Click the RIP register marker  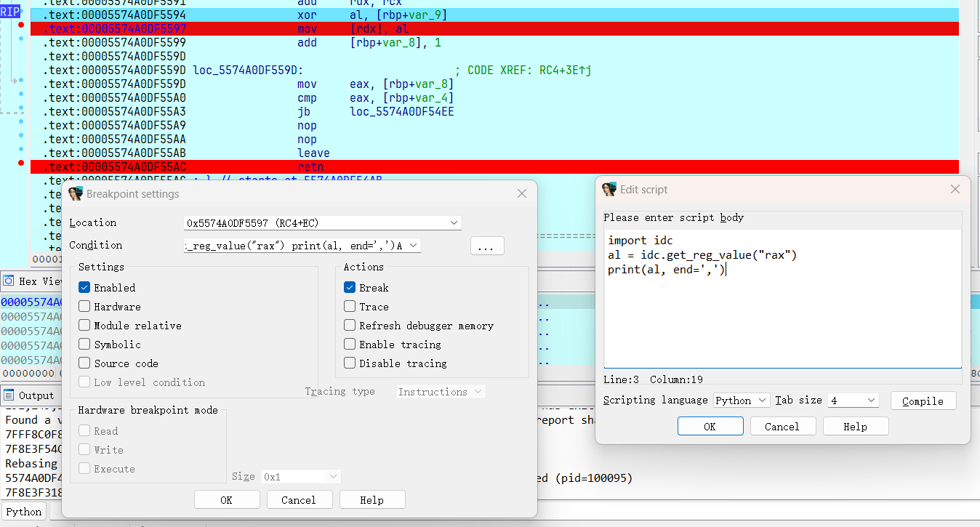9,12
